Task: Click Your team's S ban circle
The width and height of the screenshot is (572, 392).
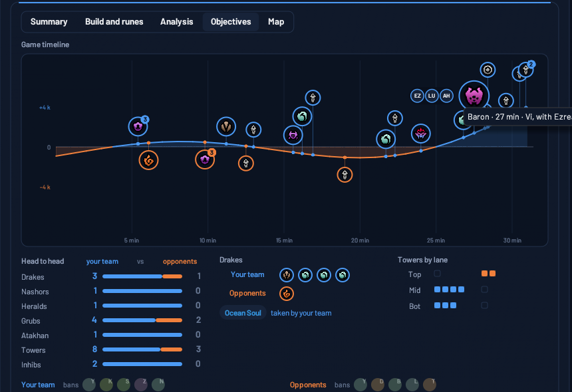Action: pos(124,385)
